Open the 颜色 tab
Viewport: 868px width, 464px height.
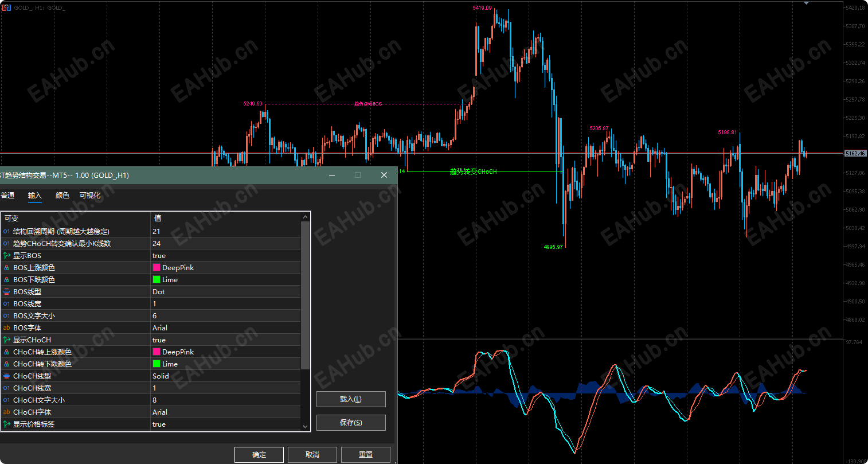(x=62, y=196)
